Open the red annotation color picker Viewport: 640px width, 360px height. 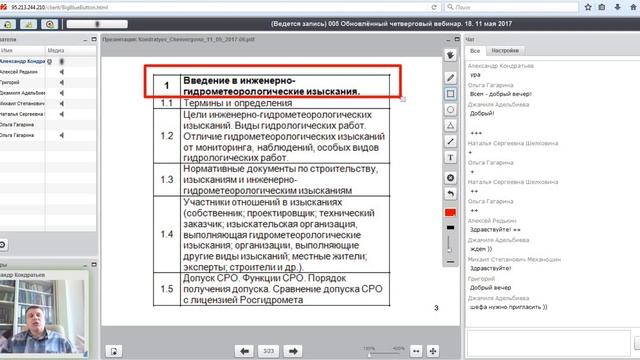[x=450, y=213]
